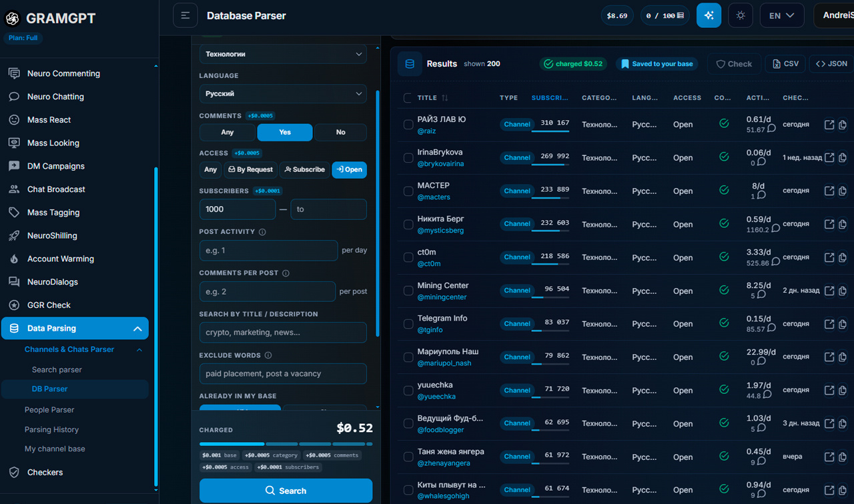The image size is (854, 504).
Task: Click the Exclude Words input field
Action: 283,374
